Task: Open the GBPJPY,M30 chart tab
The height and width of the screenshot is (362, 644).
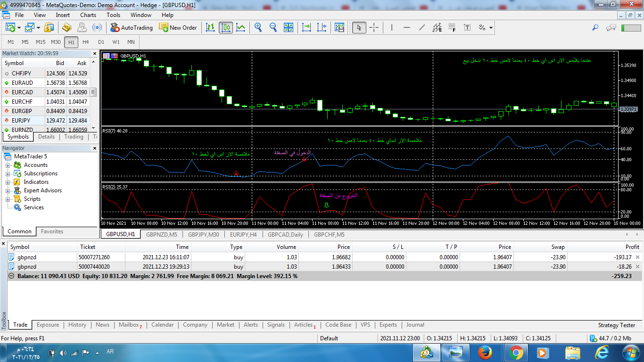Action: [203, 234]
